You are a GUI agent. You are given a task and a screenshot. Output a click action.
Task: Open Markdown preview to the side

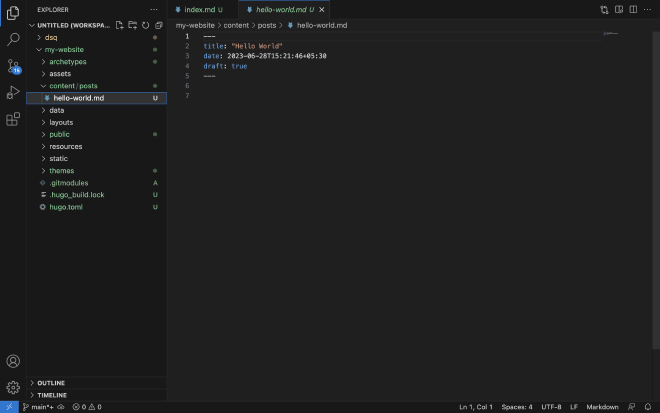click(x=619, y=10)
